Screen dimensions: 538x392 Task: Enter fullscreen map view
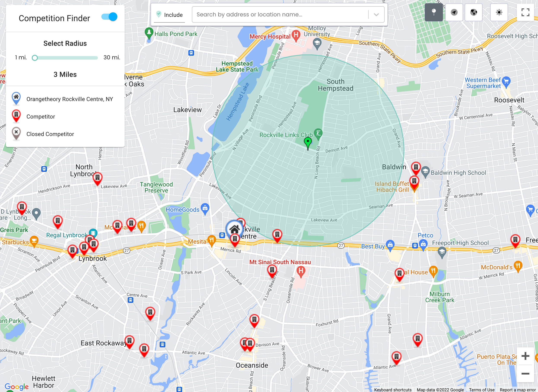click(x=525, y=12)
